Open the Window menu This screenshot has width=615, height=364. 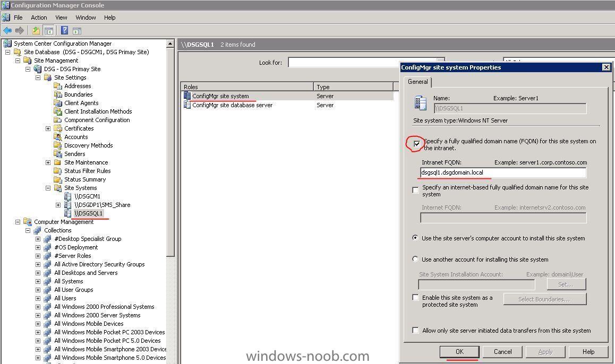(86, 18)
